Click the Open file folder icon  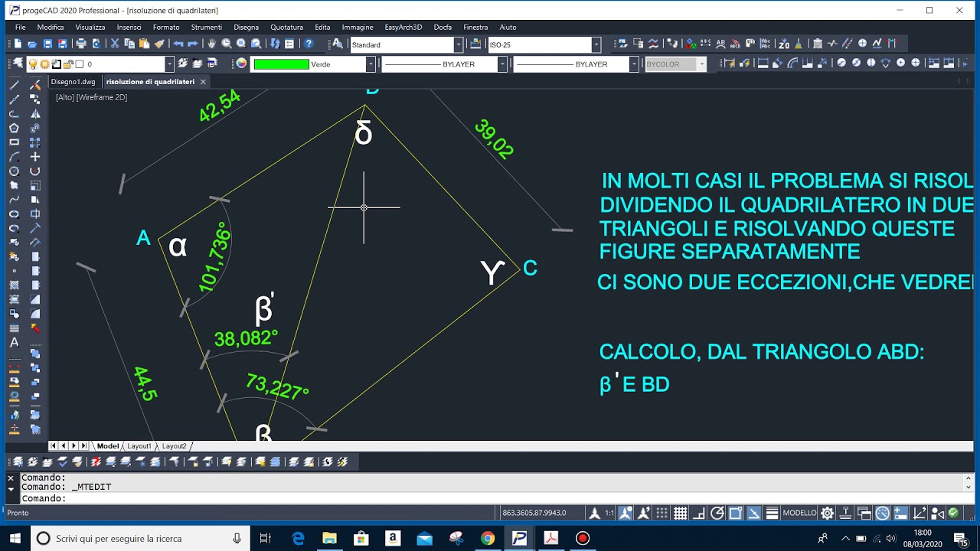(32, 44)
